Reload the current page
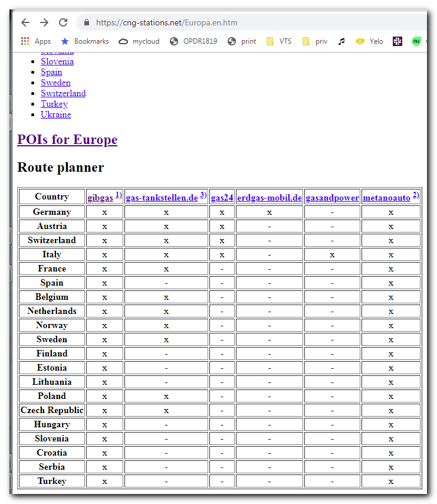Viewport: 437px width, 504px height. point(63,22)
